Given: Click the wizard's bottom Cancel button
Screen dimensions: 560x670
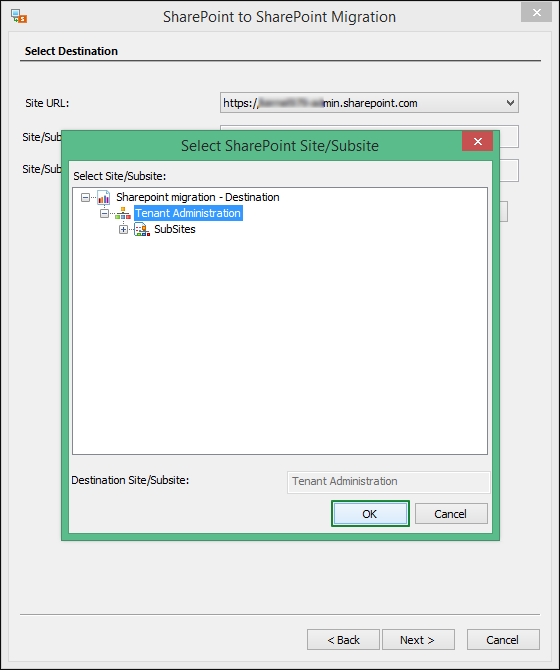Looking at the screenshot, I should 503,640.
